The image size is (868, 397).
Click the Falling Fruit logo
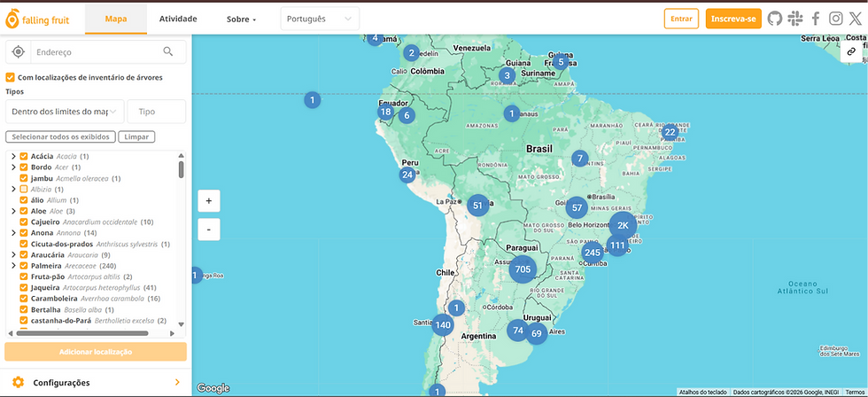click(x=37, y=19)
